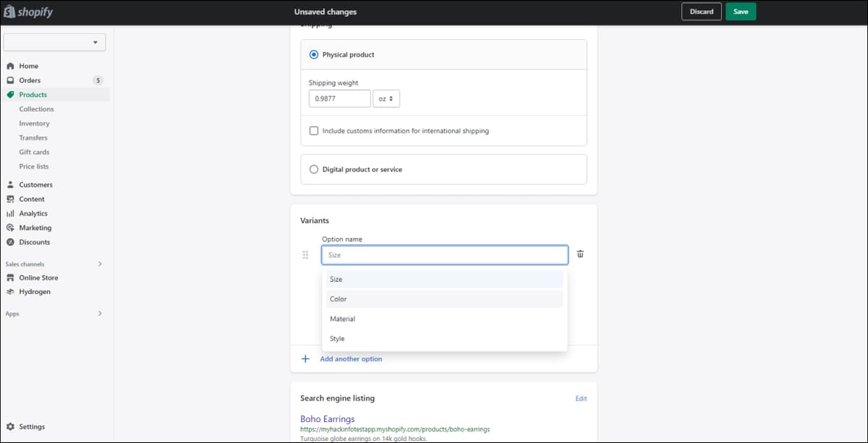
Task: Open Price lists in the sidebar
Action: pyautogui.click(x=34, y=166)
